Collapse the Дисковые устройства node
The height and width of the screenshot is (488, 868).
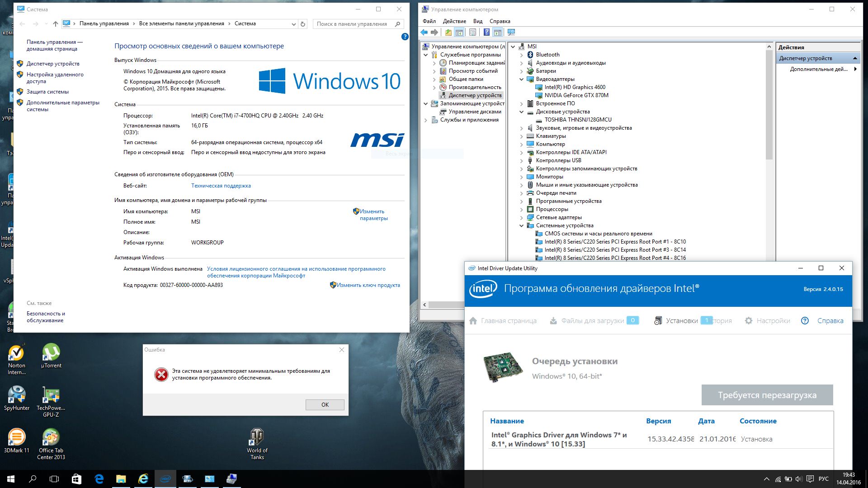pos(521,112)
